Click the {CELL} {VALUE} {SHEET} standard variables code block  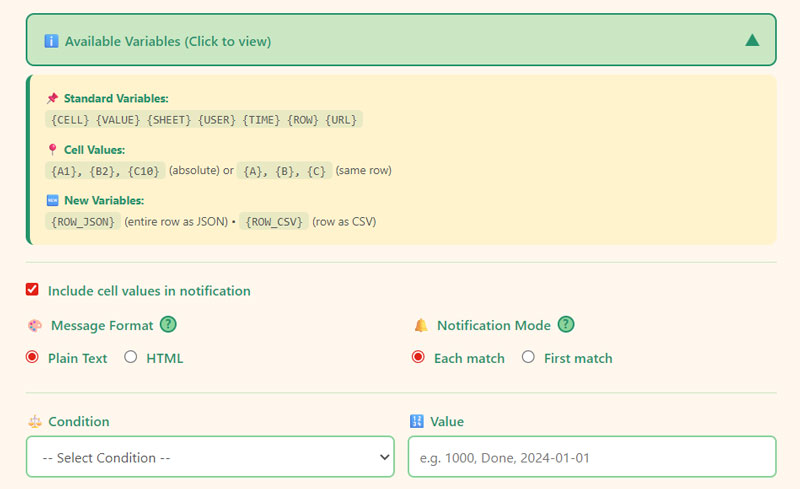[204, 119]
